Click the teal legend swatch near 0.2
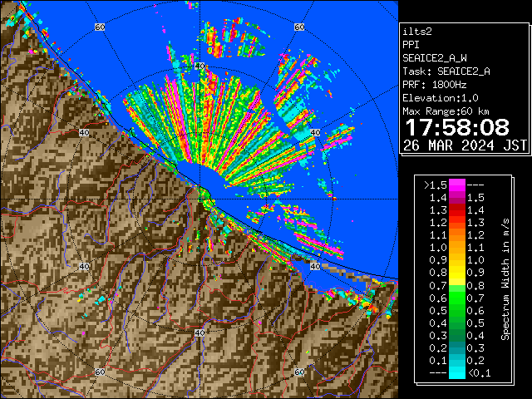 tap(457, 347)
